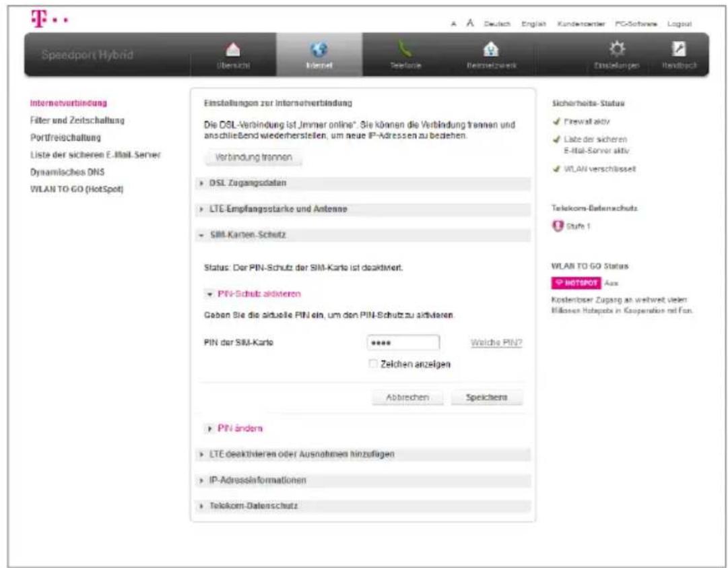Open the Telefonie phone icon
The image size is (728, 568).
(x=405, y=49)
